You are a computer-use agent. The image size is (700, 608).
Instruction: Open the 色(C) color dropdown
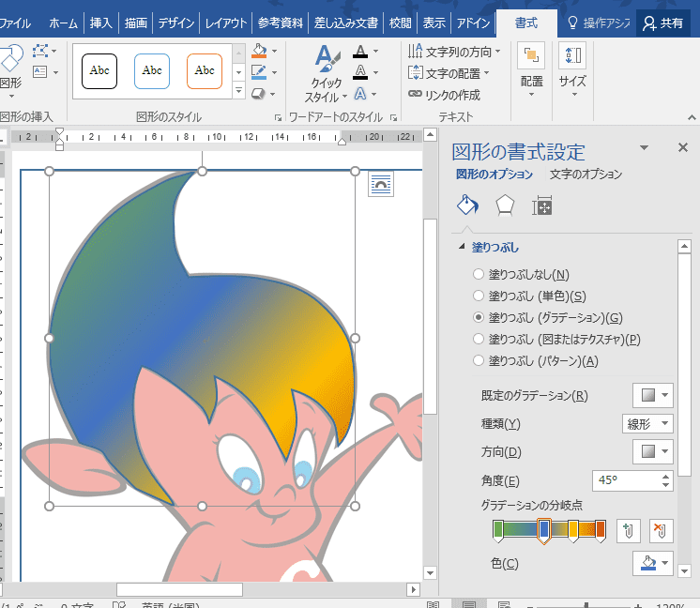653,563
